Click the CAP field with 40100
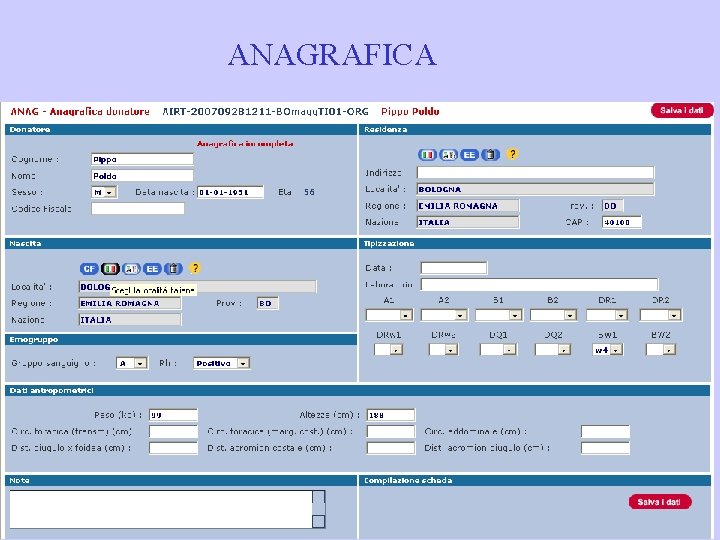 pos(622,222)
